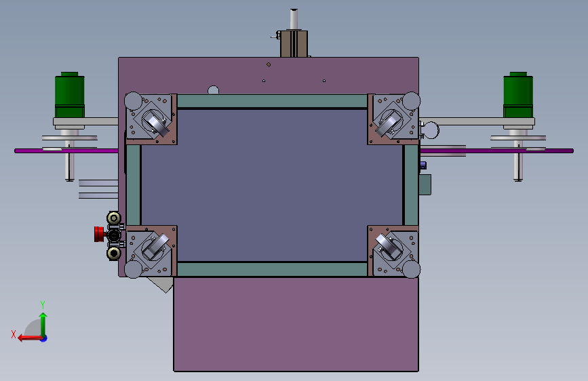Select the left magenta rail
The height and width of the screenshot is (381, 588).
coord(66,151)
